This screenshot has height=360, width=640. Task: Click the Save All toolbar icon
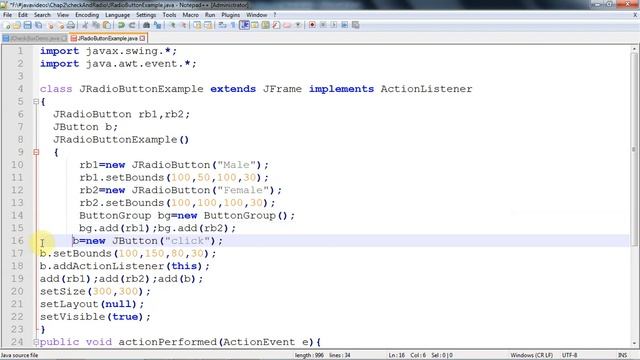[x=38, y=25]
